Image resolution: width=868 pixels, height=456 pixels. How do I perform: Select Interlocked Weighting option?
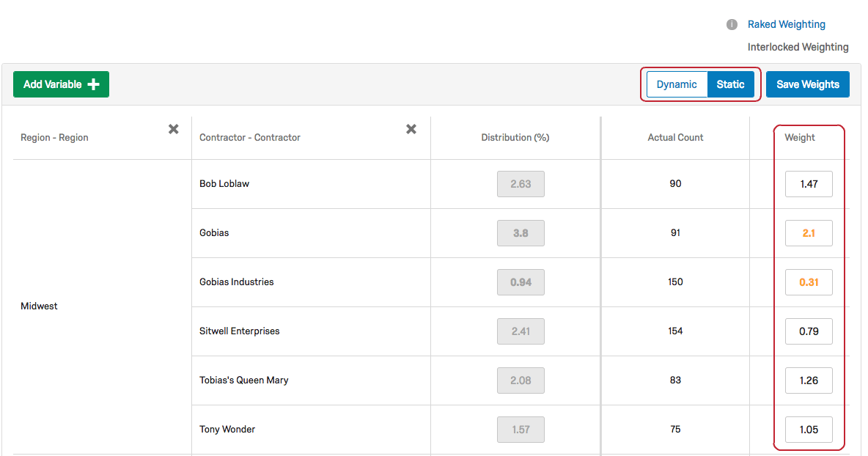click(798, 47)
